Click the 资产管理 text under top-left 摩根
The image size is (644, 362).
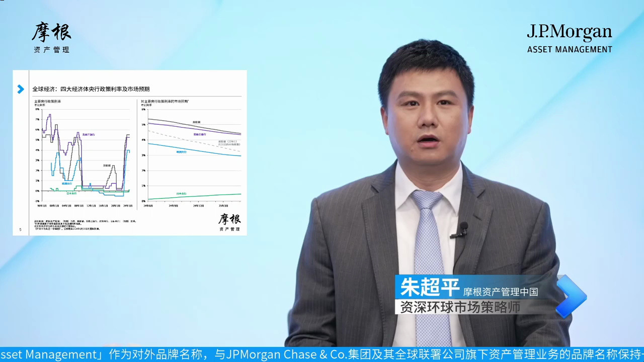point(51,50)
